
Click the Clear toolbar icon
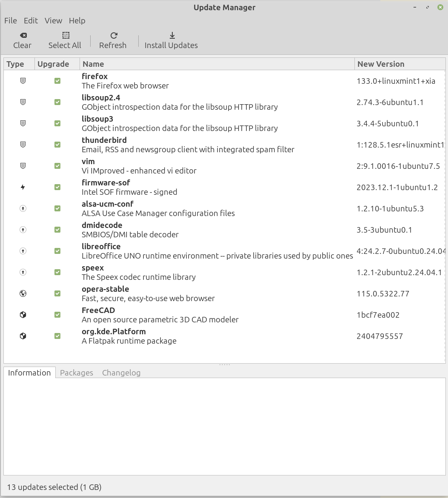click(x=23, y=35)
